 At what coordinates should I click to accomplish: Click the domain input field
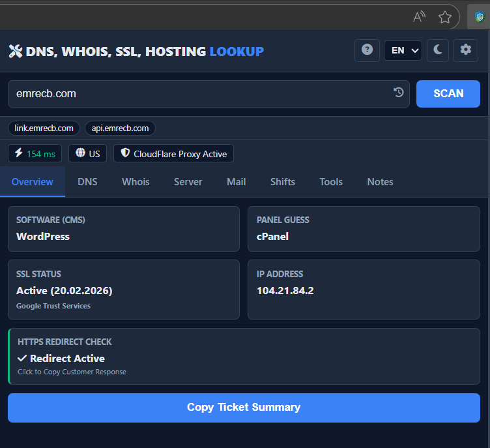pos(195,94)
